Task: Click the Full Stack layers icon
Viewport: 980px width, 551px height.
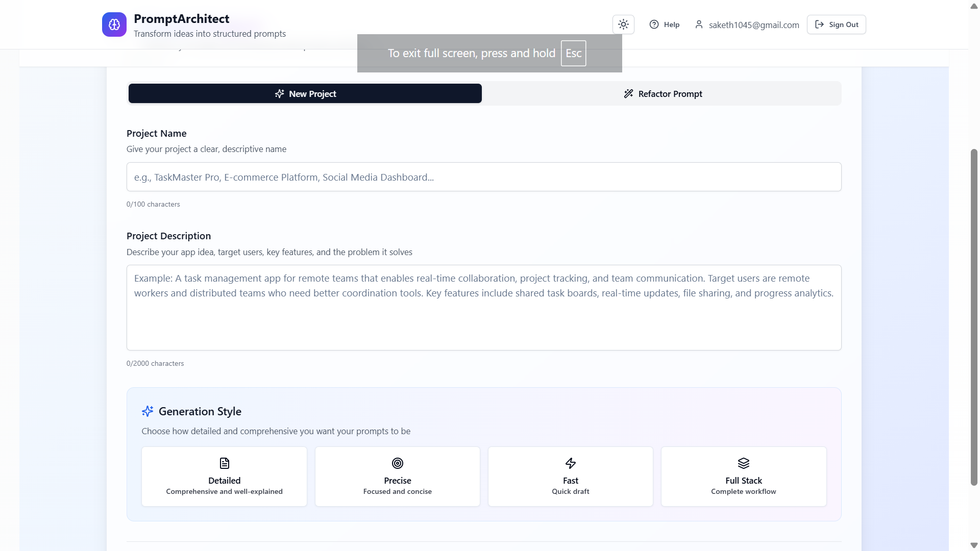Action: [743, 463]
